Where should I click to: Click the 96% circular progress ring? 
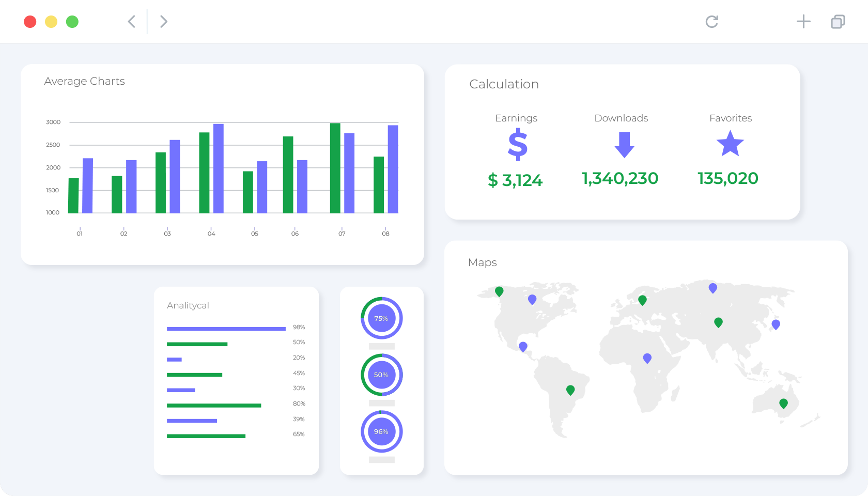tap(381, 431)
